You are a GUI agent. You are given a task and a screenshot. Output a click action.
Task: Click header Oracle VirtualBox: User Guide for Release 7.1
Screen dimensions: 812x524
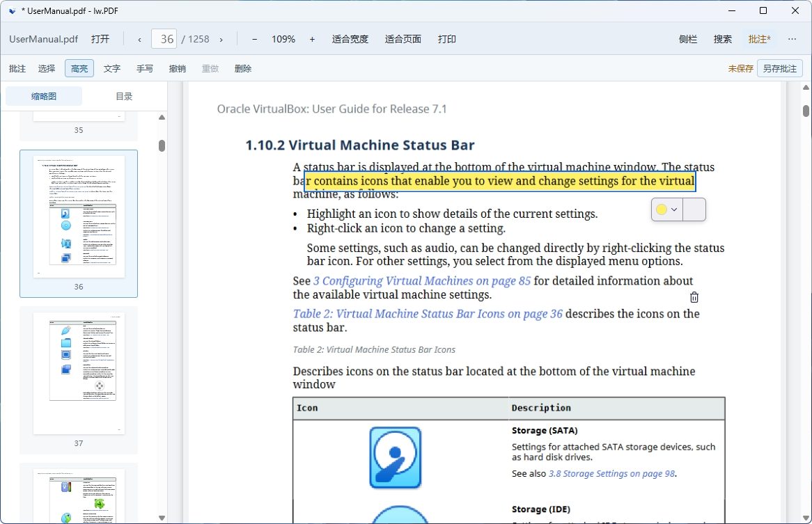coord(331,109)
